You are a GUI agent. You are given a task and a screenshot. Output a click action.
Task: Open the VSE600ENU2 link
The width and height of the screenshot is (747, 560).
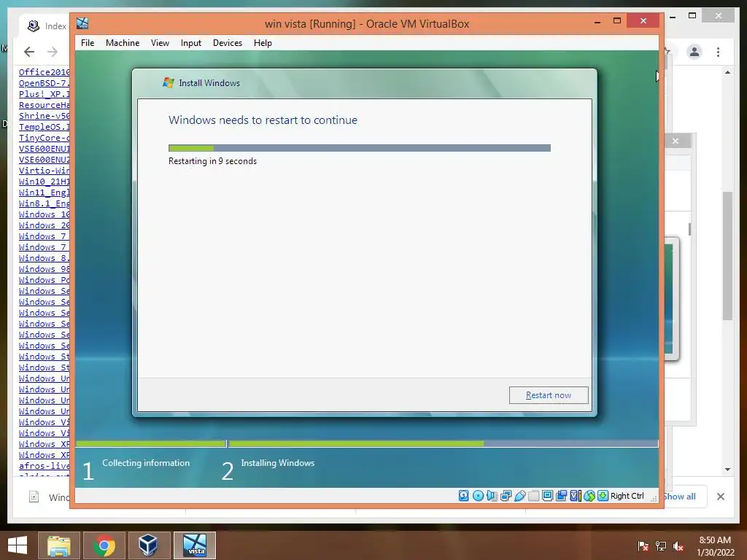pos(44,160)
